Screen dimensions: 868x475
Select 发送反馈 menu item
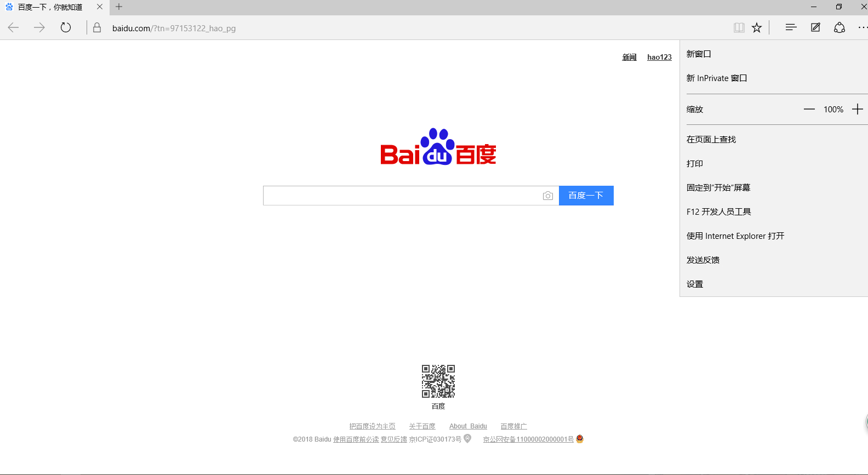(x=774, y=260)
